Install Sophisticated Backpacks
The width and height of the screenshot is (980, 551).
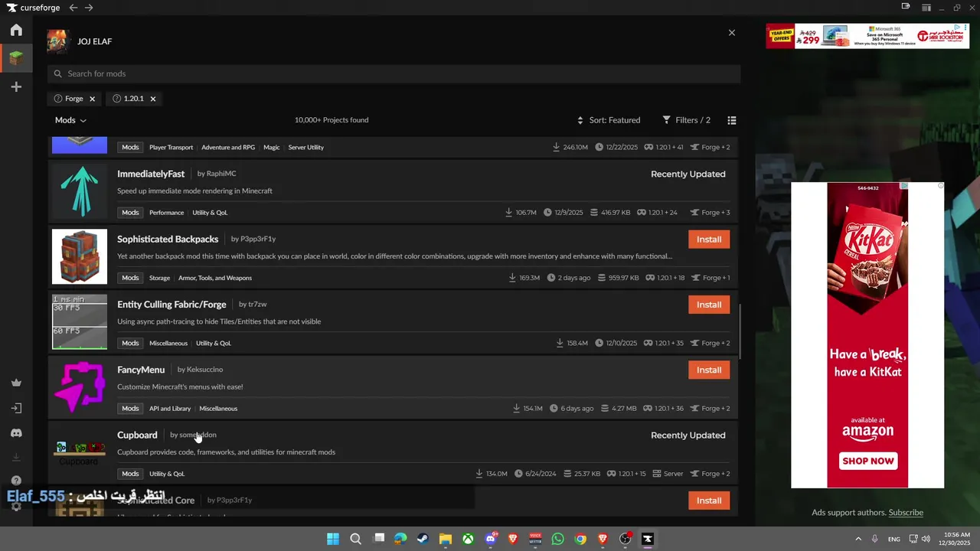[x=709, y=240]
